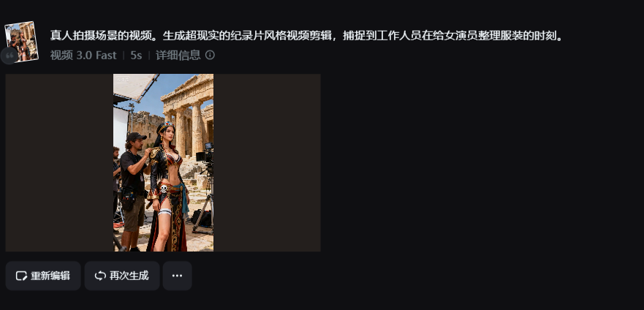The width and height of the screenshot is (644, 310).
Task: Click the circular arrows icon in 再次生成
Action: 100,276
